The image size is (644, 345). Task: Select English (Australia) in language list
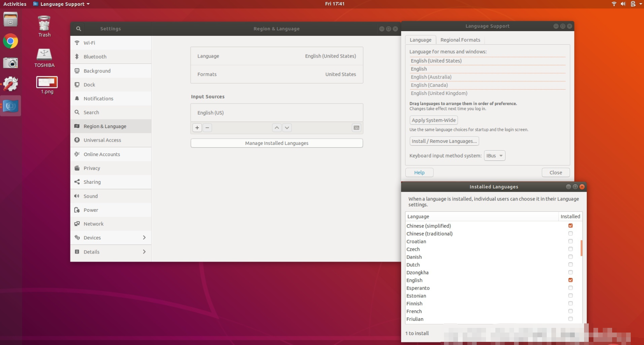pyautogui.click(x=487, y=77)
